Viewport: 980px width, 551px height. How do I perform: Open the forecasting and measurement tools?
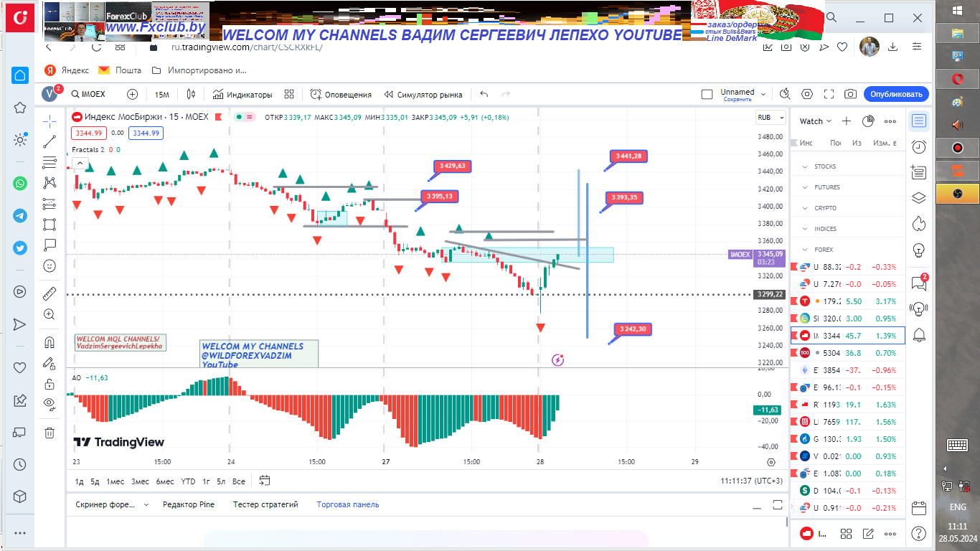coord(50,204)
